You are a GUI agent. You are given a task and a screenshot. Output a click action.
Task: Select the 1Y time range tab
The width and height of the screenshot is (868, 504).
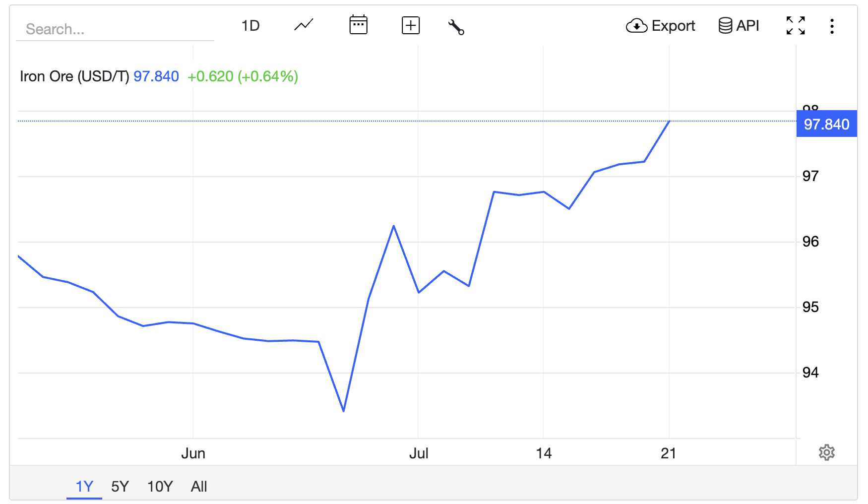[84, 486]
